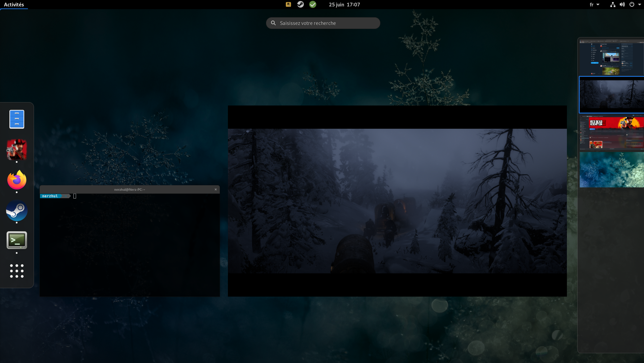Viewport: 644px width, 363px height.
Task: Switch to the first workspace thumbnail
Action: [612, 57]
